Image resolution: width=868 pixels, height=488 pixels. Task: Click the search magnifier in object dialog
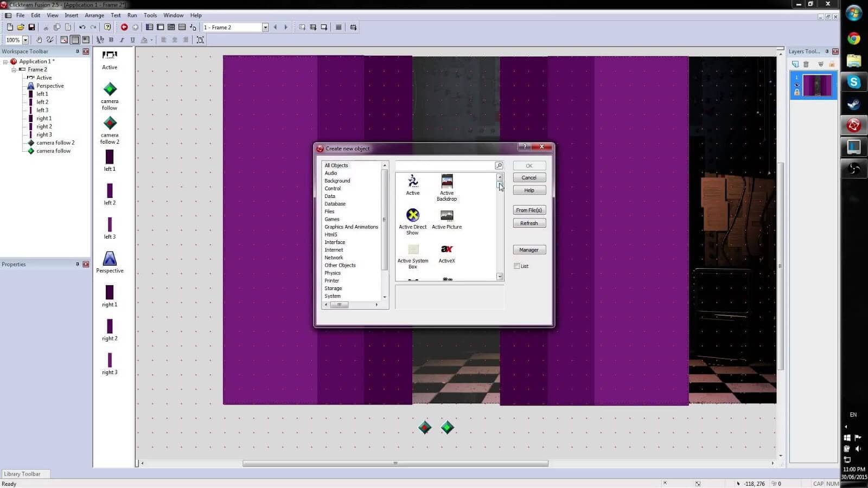tap(499, 165)
